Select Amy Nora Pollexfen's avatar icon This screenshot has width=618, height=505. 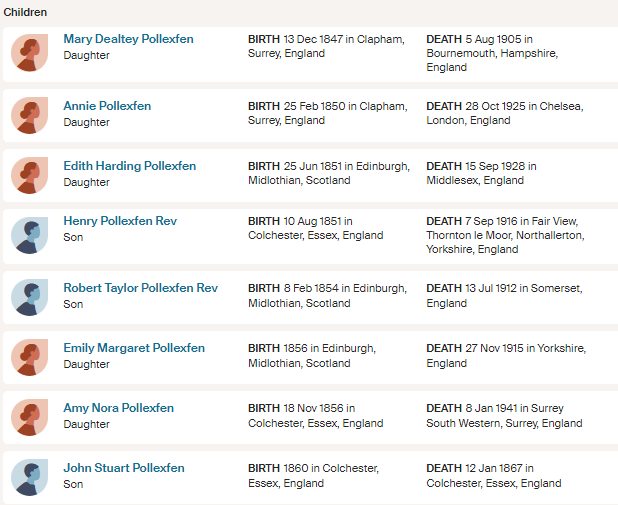(x=30, y=416)
